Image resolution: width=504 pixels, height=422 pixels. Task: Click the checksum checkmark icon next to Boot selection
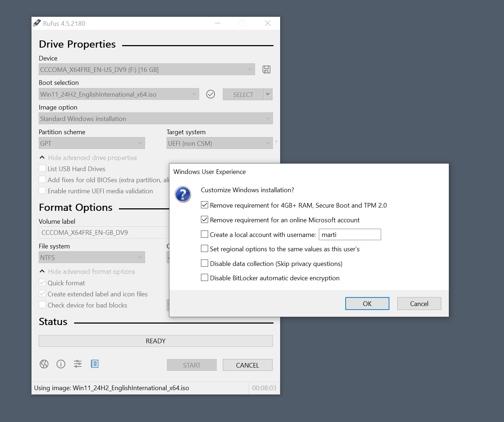(x=211, y=94)
